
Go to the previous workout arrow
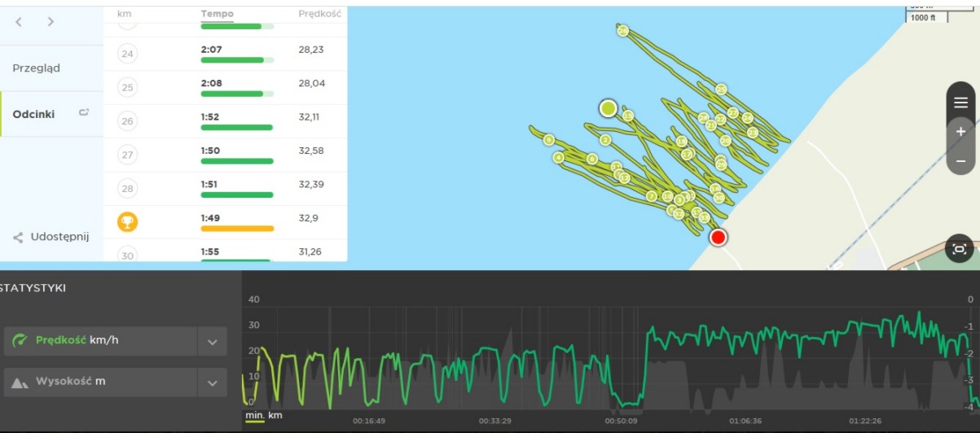tap(20, 22)
